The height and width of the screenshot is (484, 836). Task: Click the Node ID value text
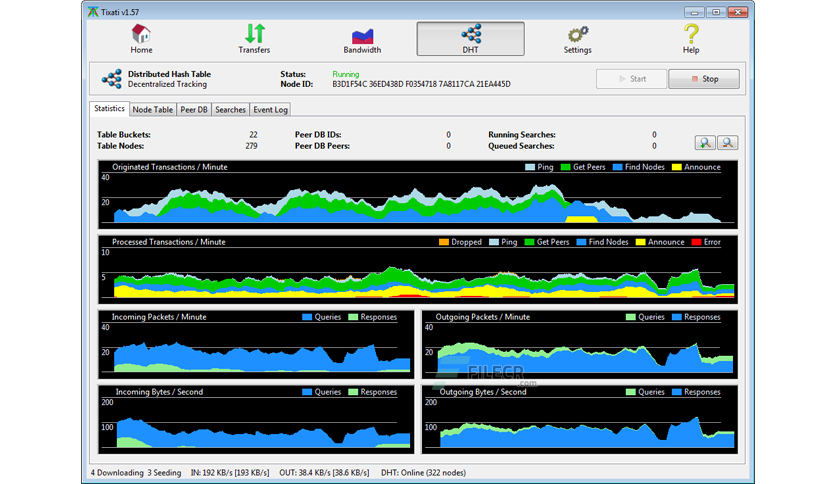coord(421,84)
